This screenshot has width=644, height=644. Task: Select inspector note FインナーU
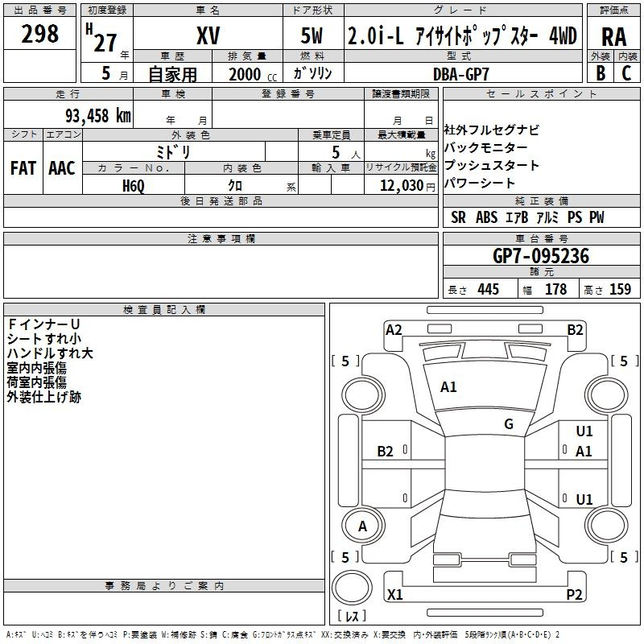(43, 324)
